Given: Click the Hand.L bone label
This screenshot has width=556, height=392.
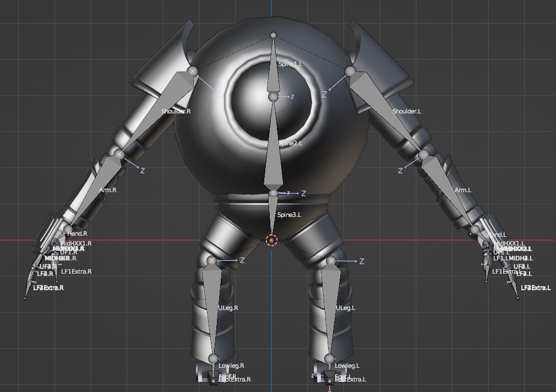Looking at the screenshot, I should [497, 235].
